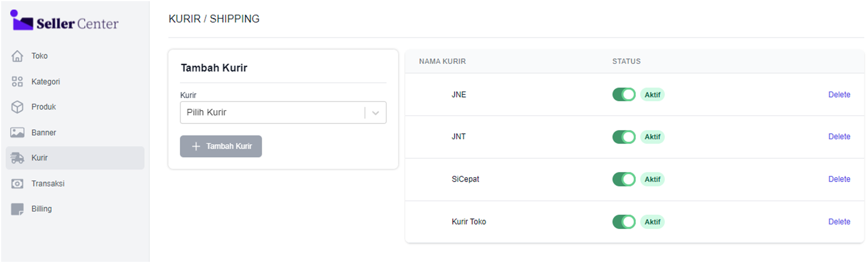868x263 pixels.
Task: Expand the courier dropdown chevron arrow
Action: coord(376,112)
